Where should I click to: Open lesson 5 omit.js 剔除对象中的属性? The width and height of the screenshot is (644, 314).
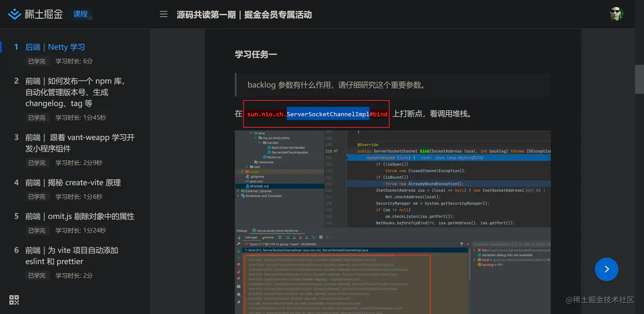(80, 216)
